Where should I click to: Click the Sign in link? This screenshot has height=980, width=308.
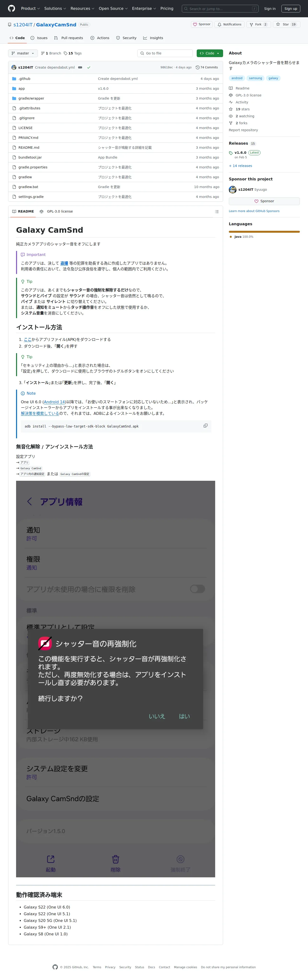pos(270,9)
